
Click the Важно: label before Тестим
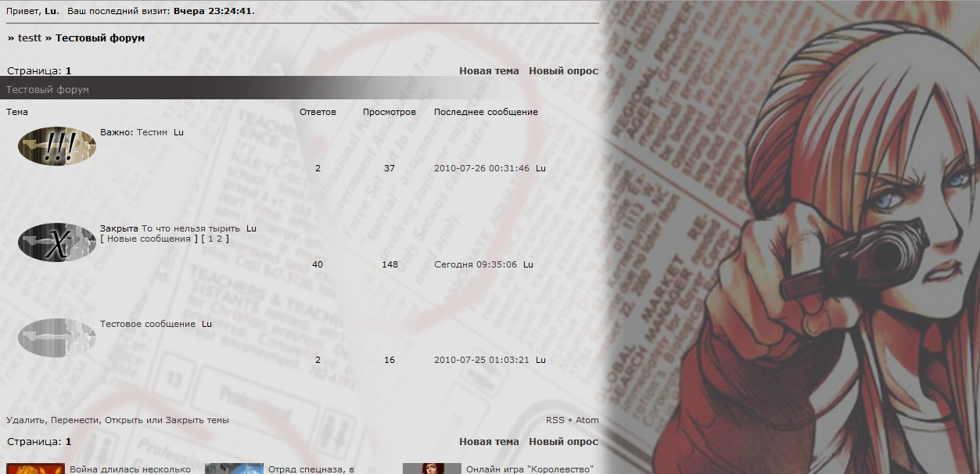click(x=117, y=132)
